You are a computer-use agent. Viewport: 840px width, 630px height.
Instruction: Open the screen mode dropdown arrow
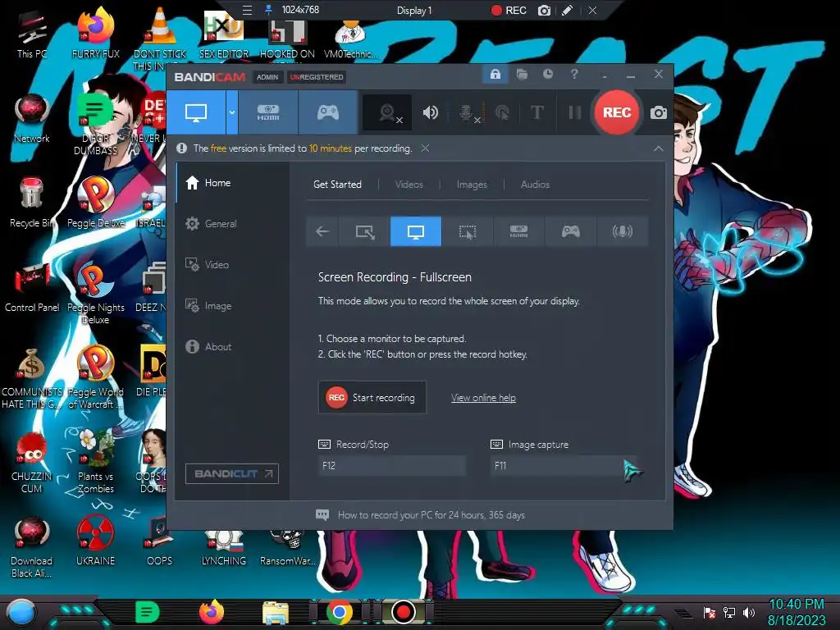pyautogui.click(x=232, y=112)
